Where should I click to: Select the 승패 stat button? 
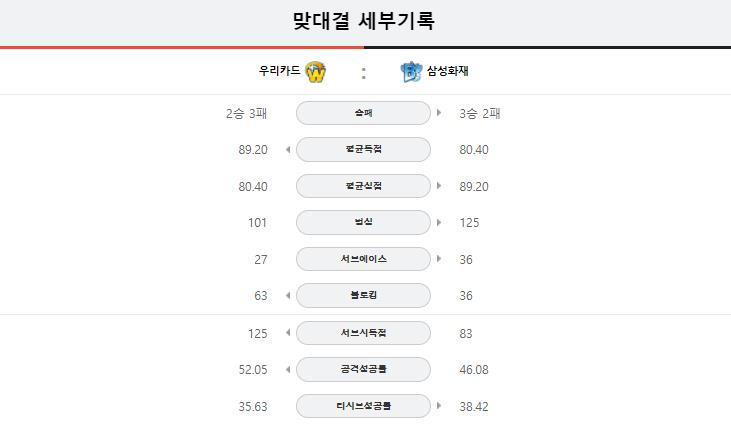363,113
